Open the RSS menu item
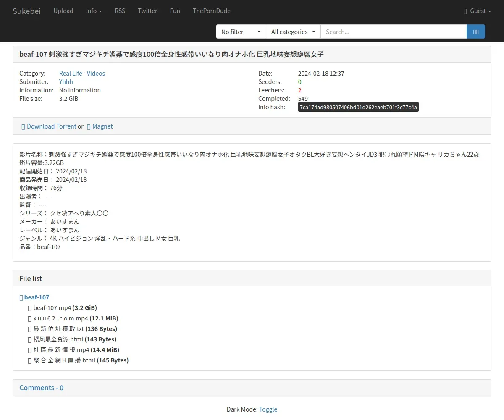The height and width of the screenshot is (420, 504). coord(120,11)
